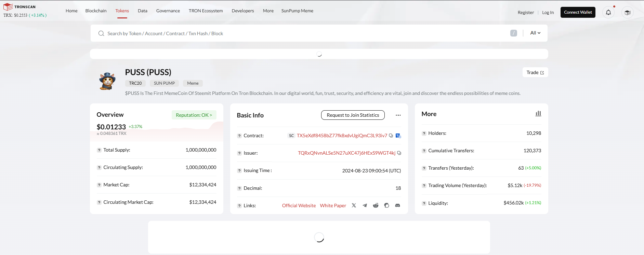Open the Reputation: OK badge
Image resolution: width=644 pixels, height=255 pixels.
(194, 115)
